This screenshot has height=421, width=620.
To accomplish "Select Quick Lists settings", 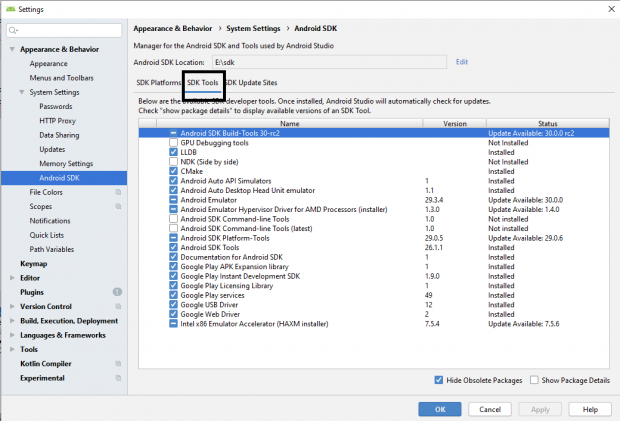I will pyautogui.click(x=46, y=235).
